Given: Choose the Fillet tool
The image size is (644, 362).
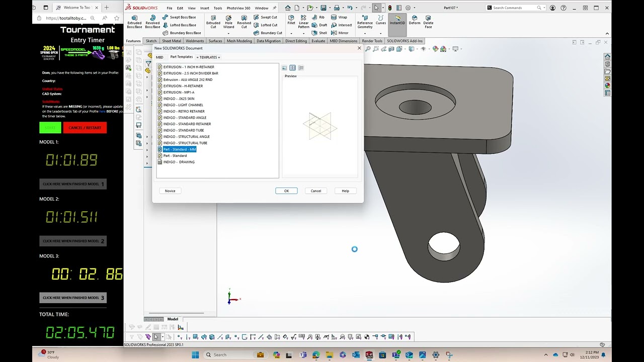Looking at the screenshot, I should [x=291, y=19].
